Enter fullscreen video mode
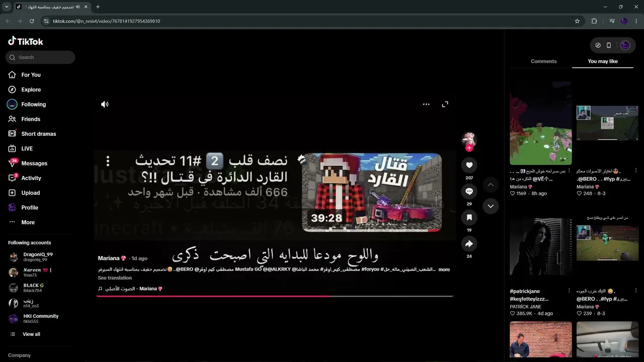Image resolution: width=644 pixels, height=362 pixels. coord(445,104)
